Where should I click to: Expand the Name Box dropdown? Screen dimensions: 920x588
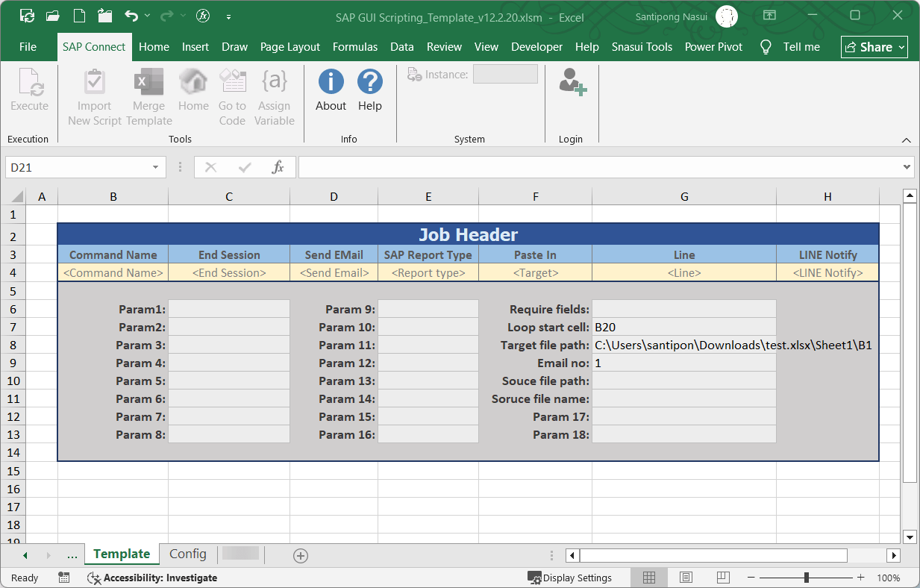pyautogui.click(x=155, y=167)
